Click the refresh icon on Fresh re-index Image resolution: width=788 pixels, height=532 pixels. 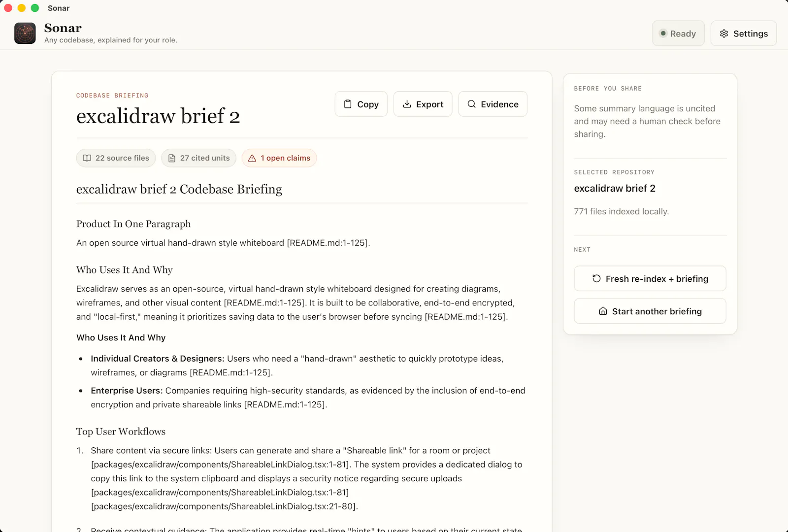pos(596,278)
